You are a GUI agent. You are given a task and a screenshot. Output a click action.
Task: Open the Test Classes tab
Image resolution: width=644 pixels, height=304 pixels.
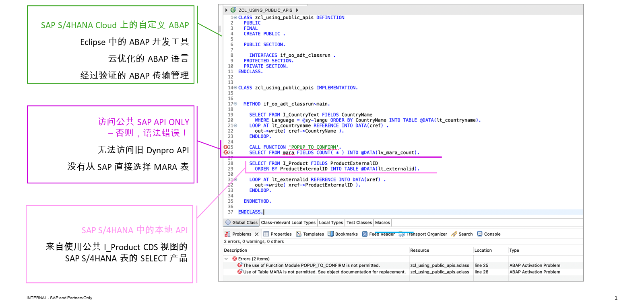tap(359, 222)
